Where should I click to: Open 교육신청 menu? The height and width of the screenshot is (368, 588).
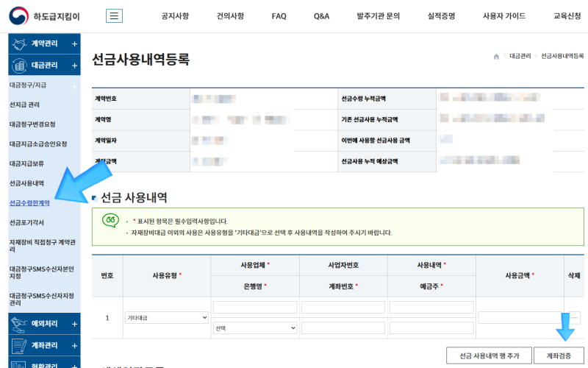pos(567,16)
